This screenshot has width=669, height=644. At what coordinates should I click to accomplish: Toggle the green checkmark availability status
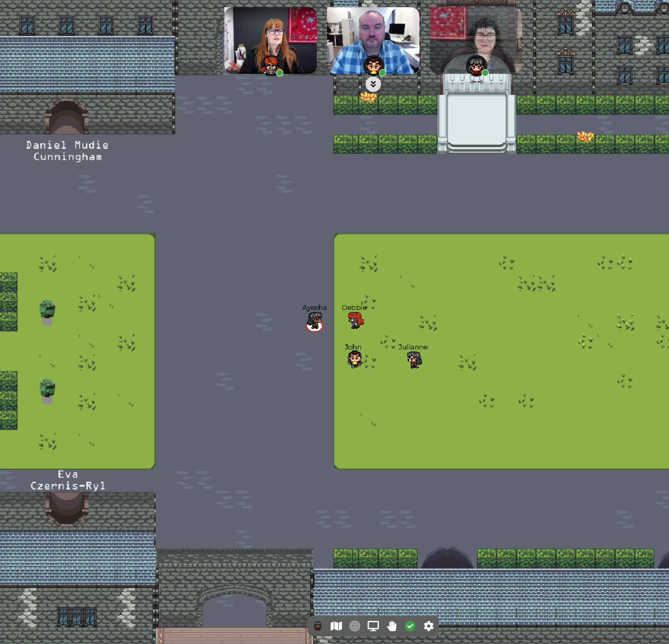[410, 626]
